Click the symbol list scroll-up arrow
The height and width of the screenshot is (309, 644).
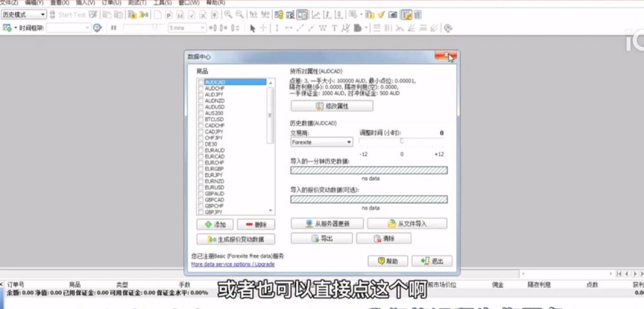point(270,82)
